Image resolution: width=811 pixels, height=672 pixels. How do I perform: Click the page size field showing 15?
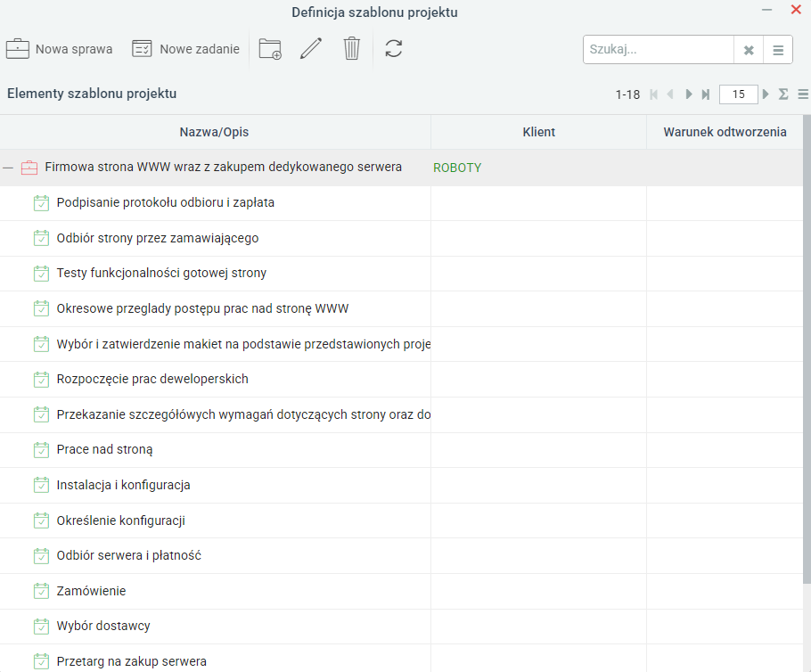tap(738, 94)
